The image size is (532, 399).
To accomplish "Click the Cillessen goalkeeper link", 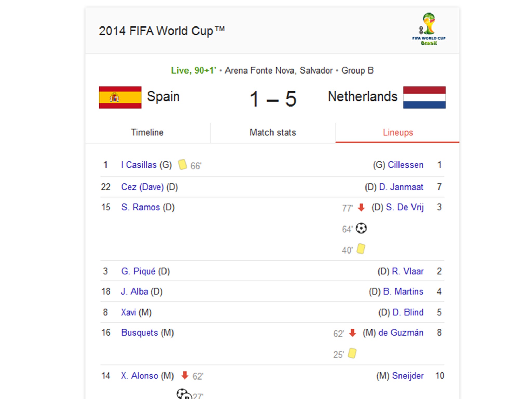I will click(x=405, y=165).
